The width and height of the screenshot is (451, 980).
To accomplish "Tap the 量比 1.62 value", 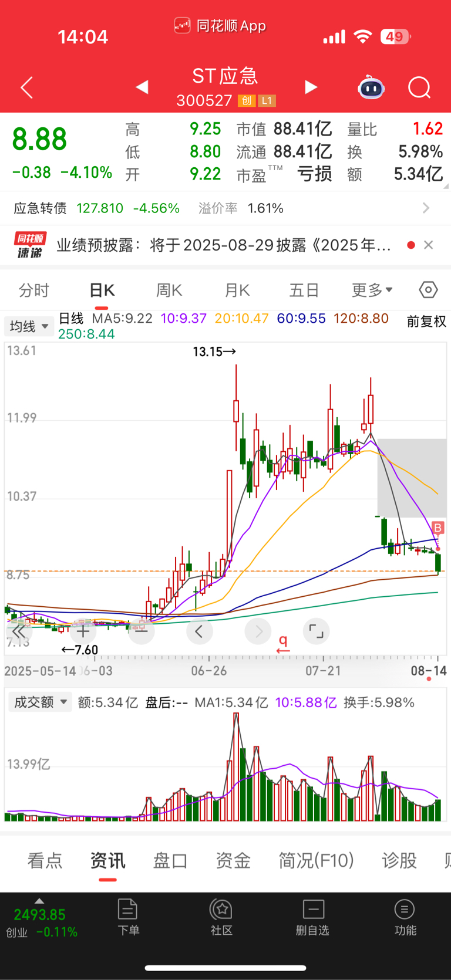I will [428, 129].
